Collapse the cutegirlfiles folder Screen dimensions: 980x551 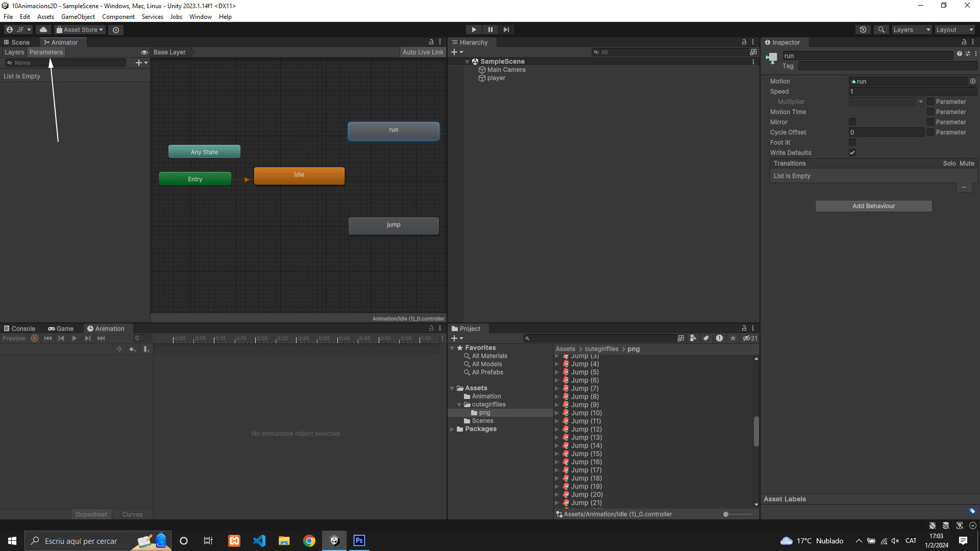pyautogui.click(x=459, y=405)
